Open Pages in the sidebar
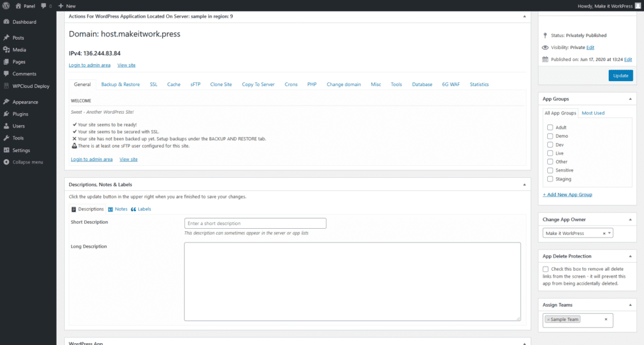This screenshot has height=345, width=644. tap(19, 62)
